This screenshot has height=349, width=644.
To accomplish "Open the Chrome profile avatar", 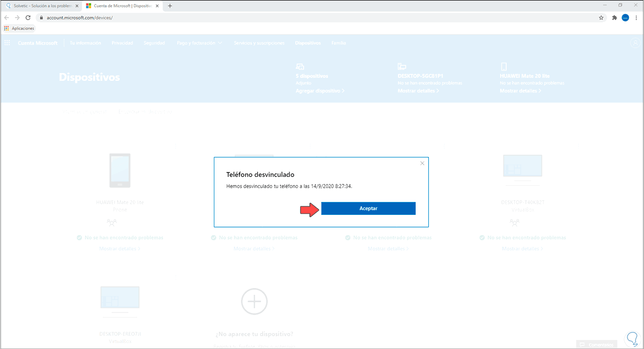I will click(626, 18).
